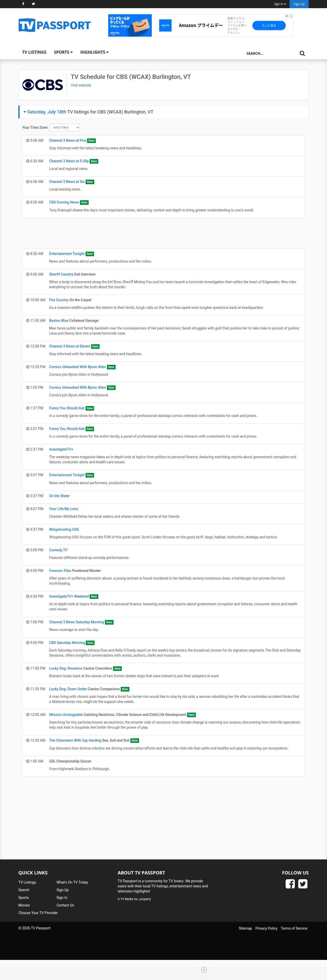The image size is (327, 980).
Task: Open the 12:35 PM Comics Unleashed listing
Action: (78, 367)
